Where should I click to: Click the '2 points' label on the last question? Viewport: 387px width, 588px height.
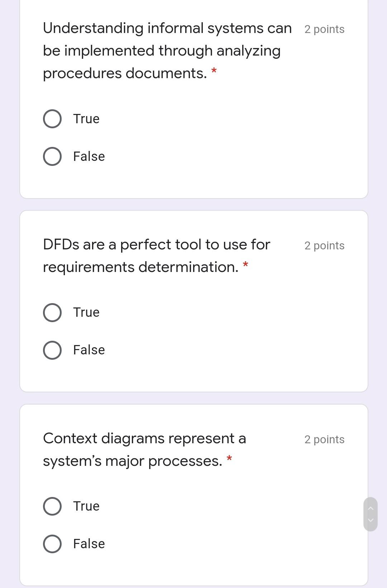point(324,439)
